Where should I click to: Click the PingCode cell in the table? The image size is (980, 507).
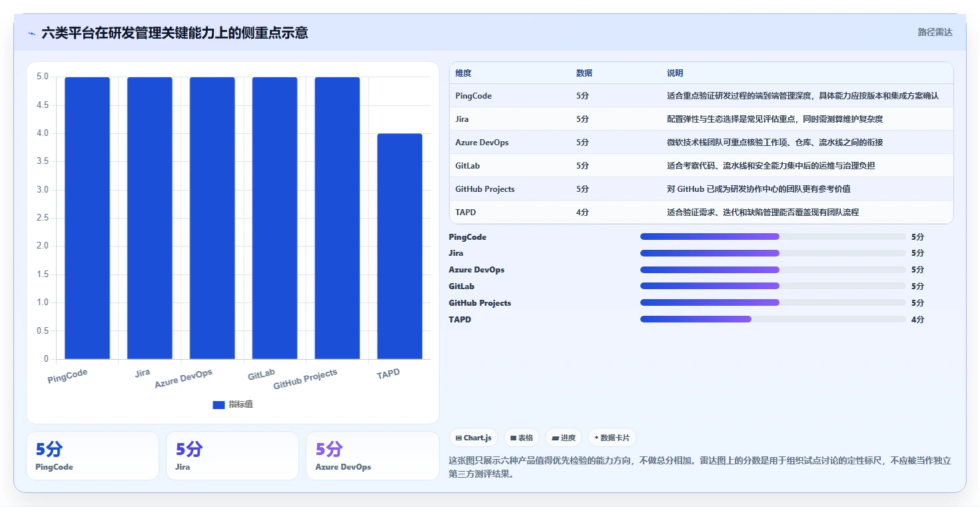click(474, 96)
